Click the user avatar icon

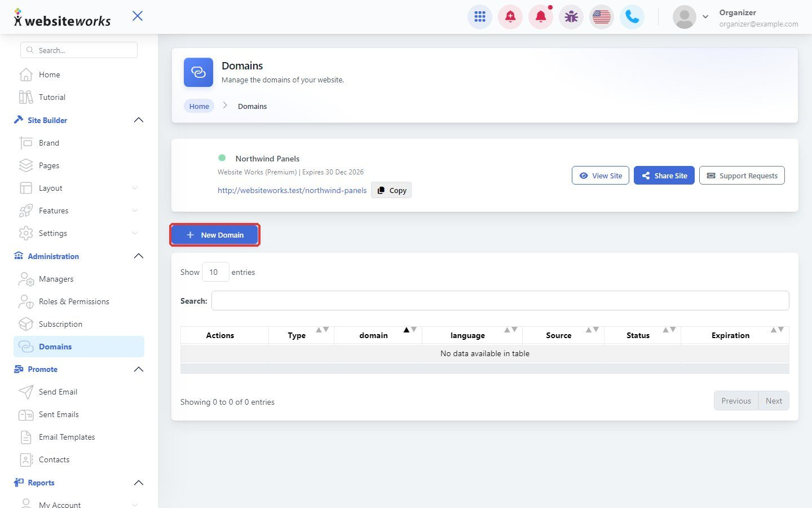pyautogui.click(x=685, y=17)
